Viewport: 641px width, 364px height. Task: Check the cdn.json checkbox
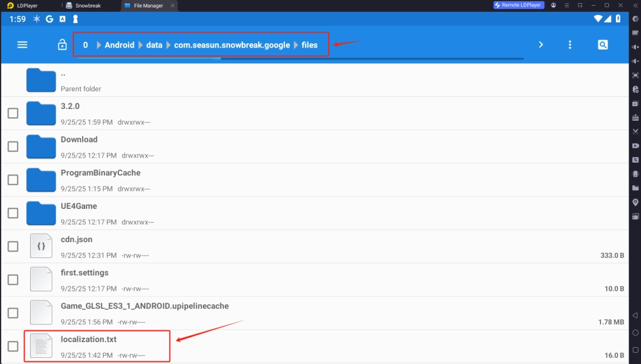click(x=13, y=246)
